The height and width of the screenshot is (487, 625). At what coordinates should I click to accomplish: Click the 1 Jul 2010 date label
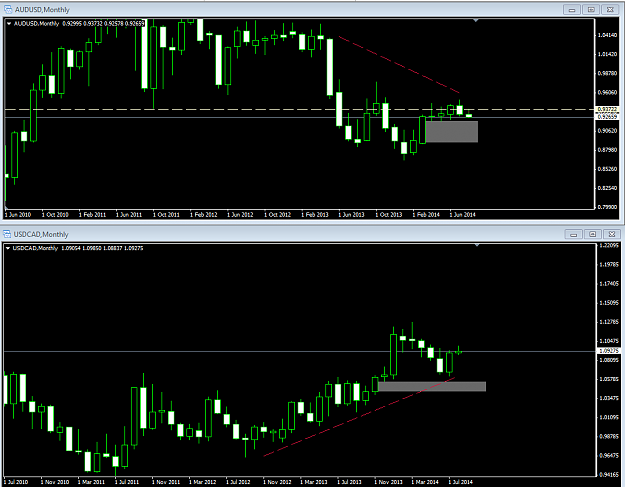tap(16, 482)
